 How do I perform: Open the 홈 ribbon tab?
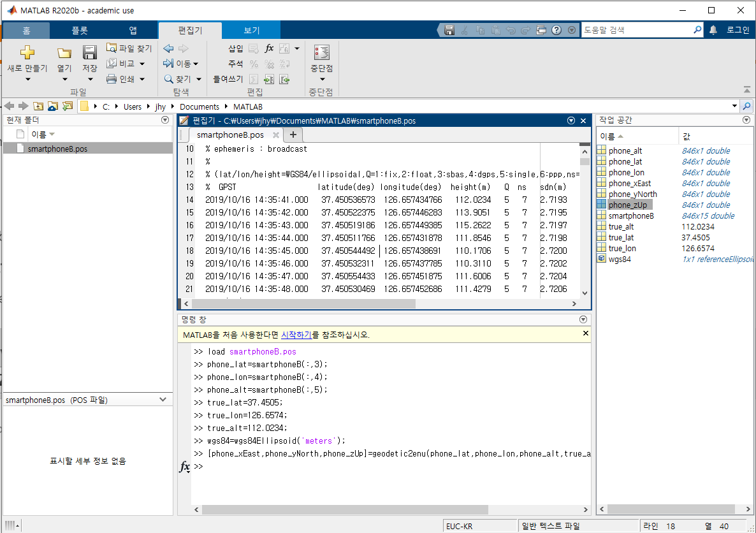click(x=26, y=30)
